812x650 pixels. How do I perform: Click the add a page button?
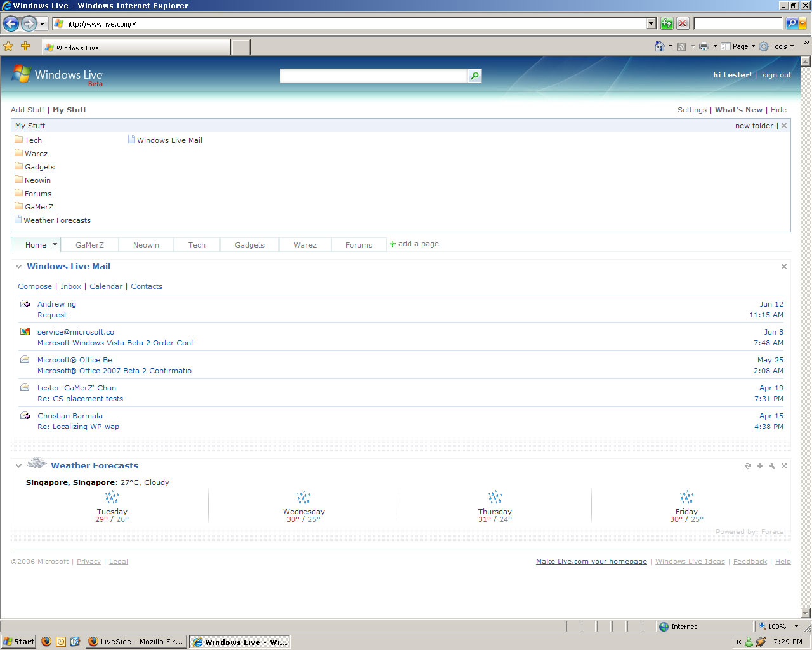414,244
